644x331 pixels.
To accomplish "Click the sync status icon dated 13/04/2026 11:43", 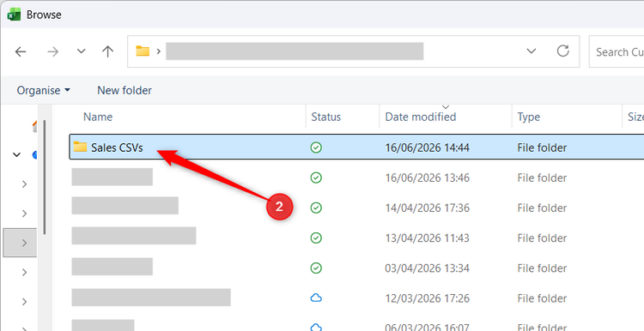I will coord(316,238).
